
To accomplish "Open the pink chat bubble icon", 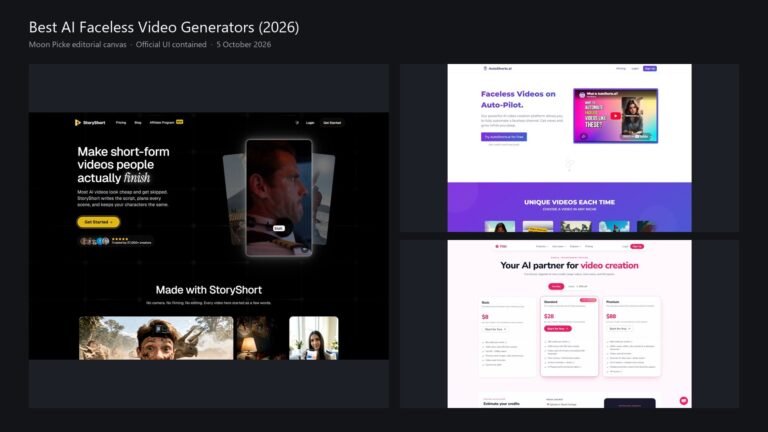I will 684,401.
